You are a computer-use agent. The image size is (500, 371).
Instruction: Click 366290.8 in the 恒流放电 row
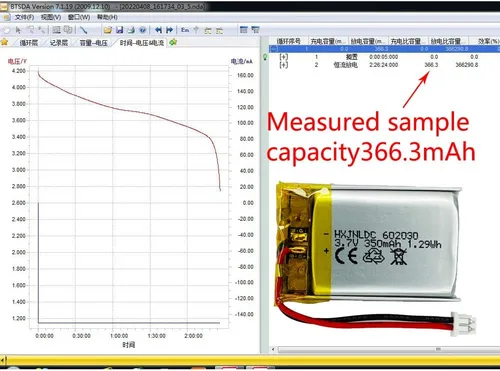pyautogui.click(x=467, y=65)
